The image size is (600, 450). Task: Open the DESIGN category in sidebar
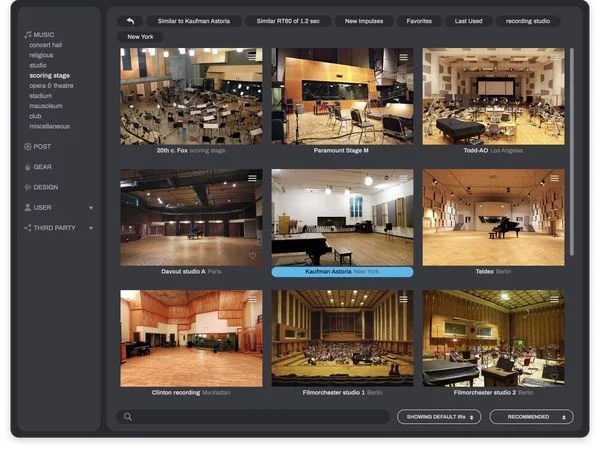point(45,187)
